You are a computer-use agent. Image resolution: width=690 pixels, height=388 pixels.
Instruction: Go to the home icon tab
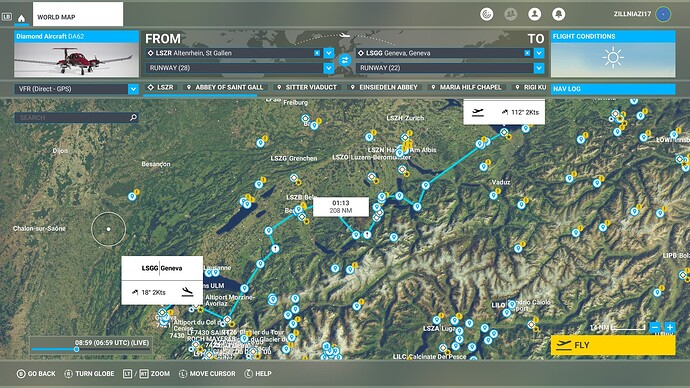coord(21,18)
